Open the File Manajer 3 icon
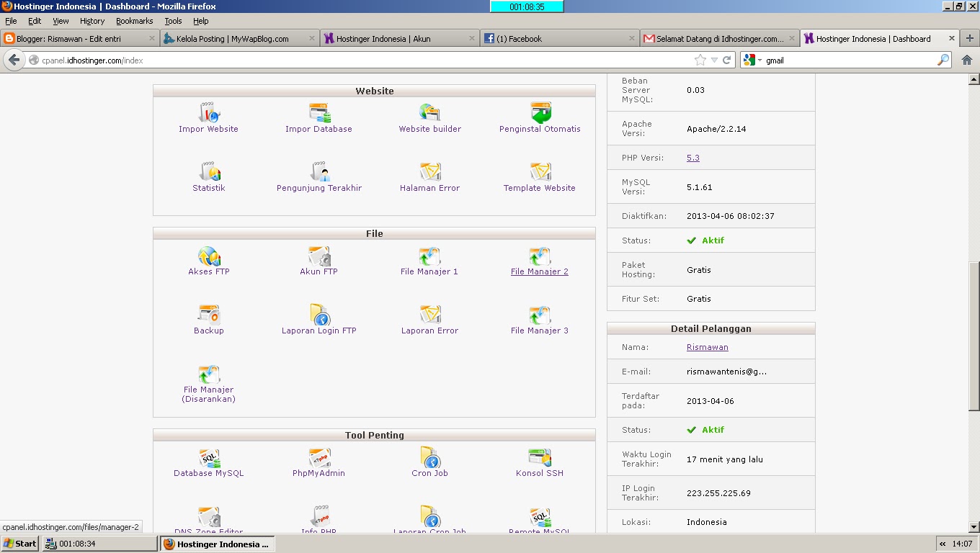The height and width of the screenshot is (553, 980). click(540, 314)
